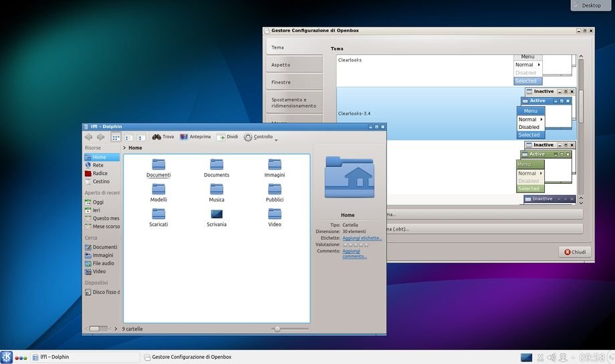Adjust the icon zoom slider in the status bar
The image size is (615, 364).
[x=277, y=329]
